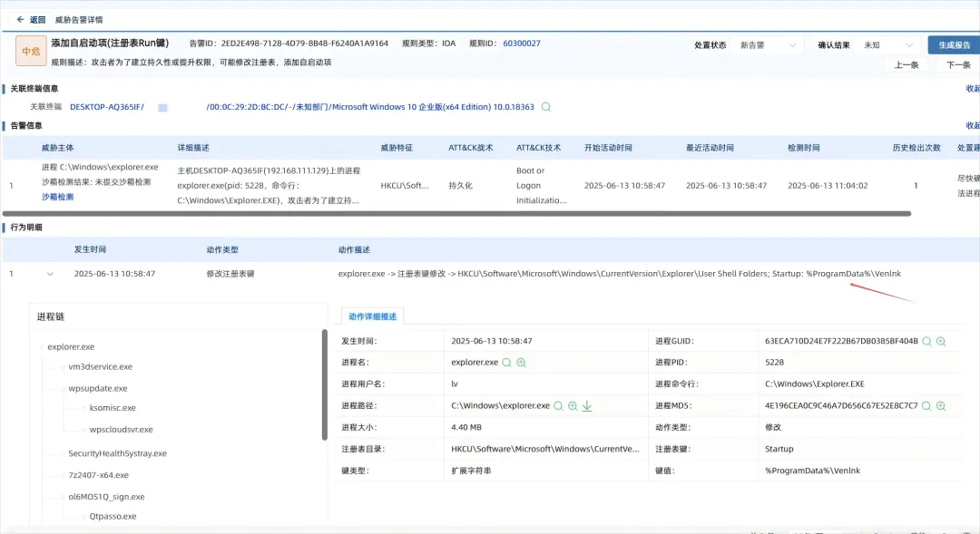Click the search icon beside the process path
The width and height of the screenshot is (980, 534).
pyautogui.click(x=558, y=406)
